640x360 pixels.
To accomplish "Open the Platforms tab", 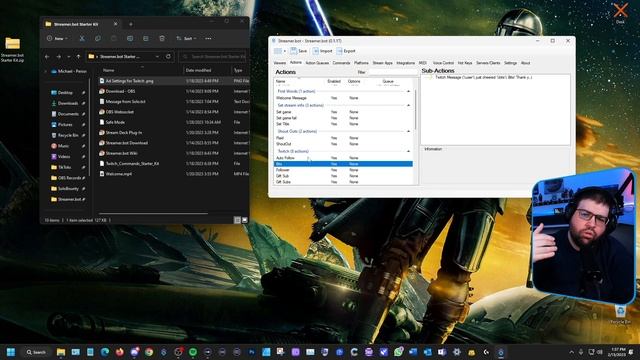I will (361, 63).
